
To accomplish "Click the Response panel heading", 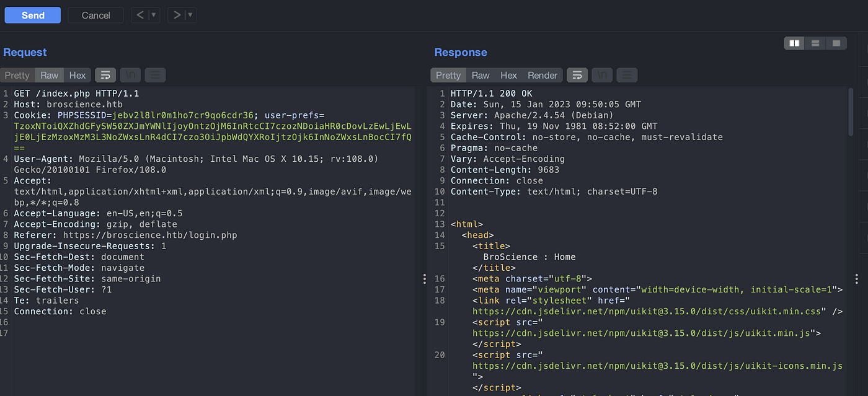I will click(x=461, y=53).
